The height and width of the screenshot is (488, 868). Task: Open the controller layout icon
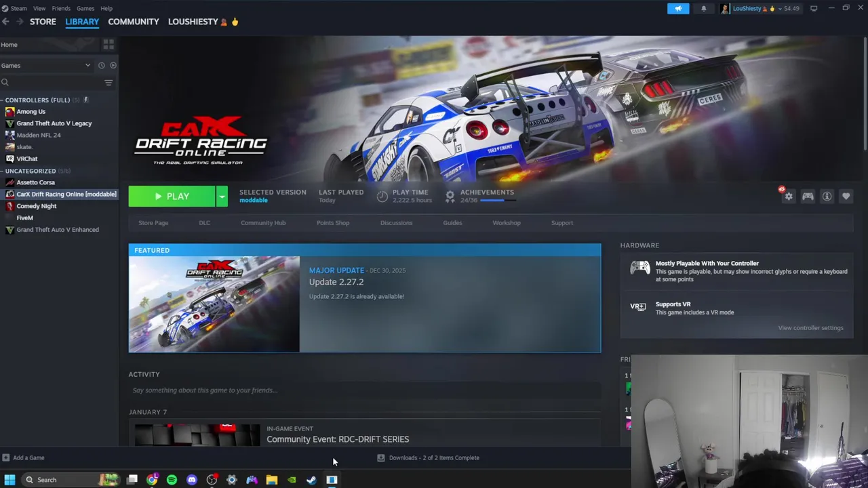[x=808, y=196]
